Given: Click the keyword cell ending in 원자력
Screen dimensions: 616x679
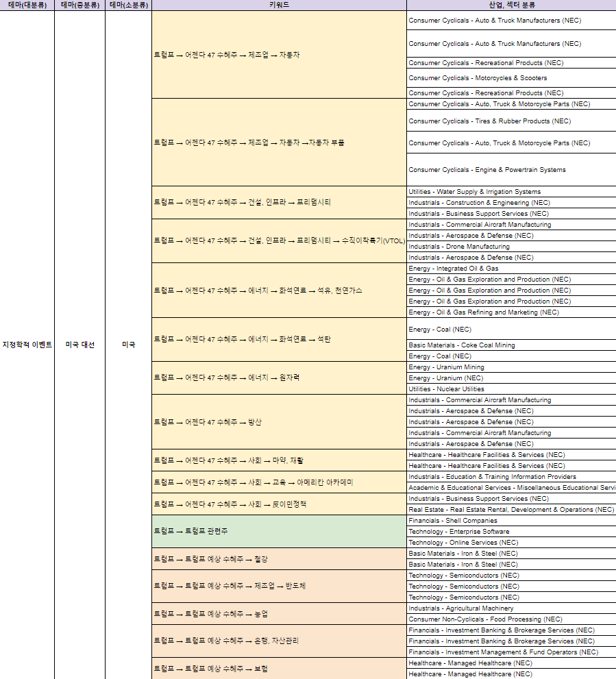Looking at the screenshot, I should pos(279,378).
